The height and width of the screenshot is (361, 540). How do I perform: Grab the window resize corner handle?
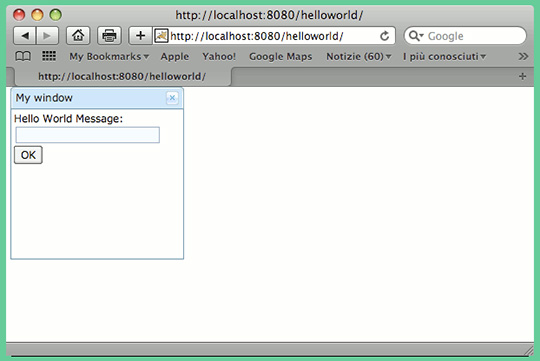pos(528,350)
